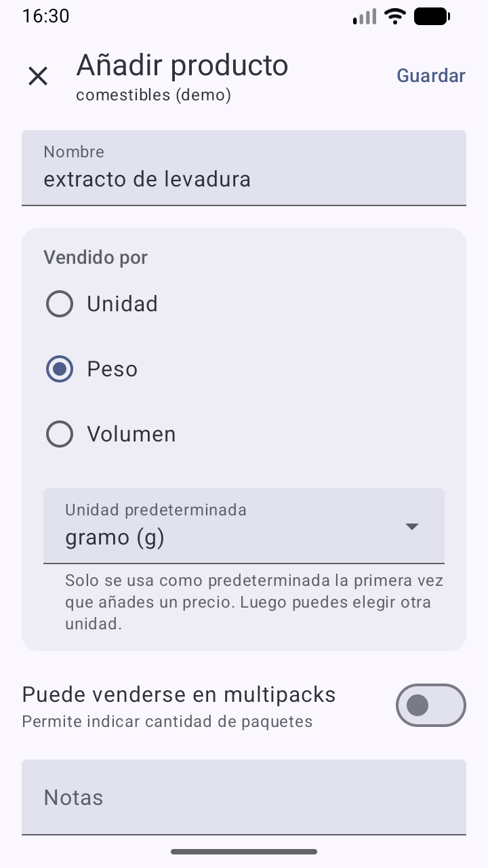The width and height of the screenshot is (488, 868).
Task: Select the Unidad radio button
Action: tap(60, 304)
